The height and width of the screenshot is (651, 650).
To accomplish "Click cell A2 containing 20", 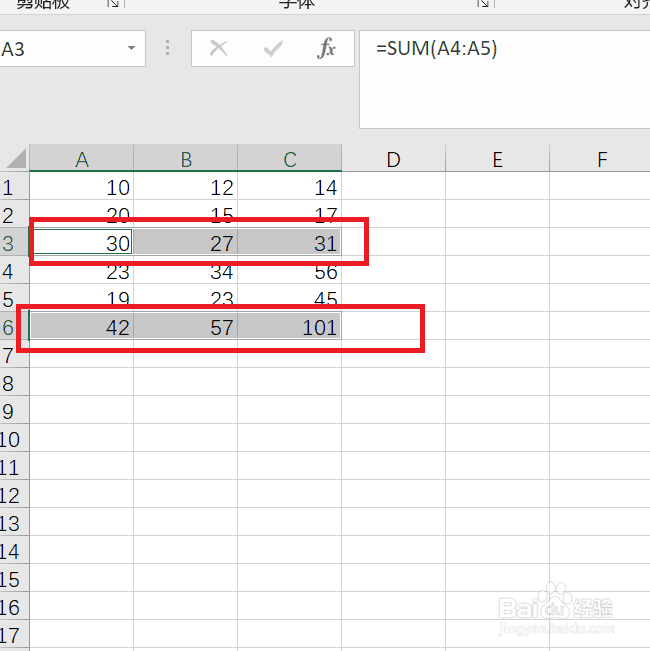I will click(82, 214).
